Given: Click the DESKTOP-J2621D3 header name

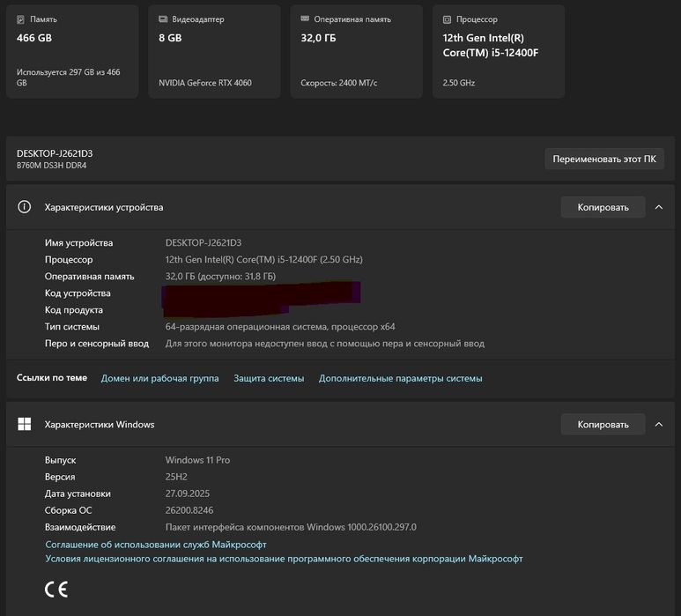Looking at the screenshot, I should pos(55,153).
